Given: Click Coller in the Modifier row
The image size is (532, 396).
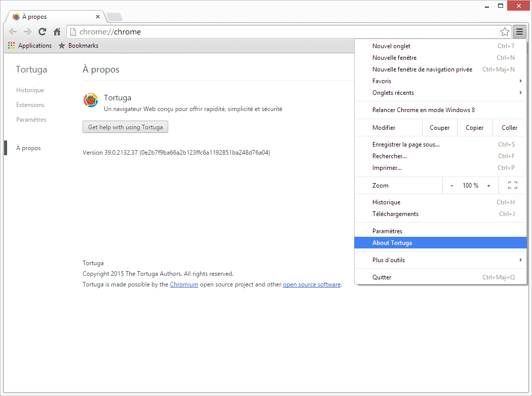Looking at the screenshot, I should 509,128.
